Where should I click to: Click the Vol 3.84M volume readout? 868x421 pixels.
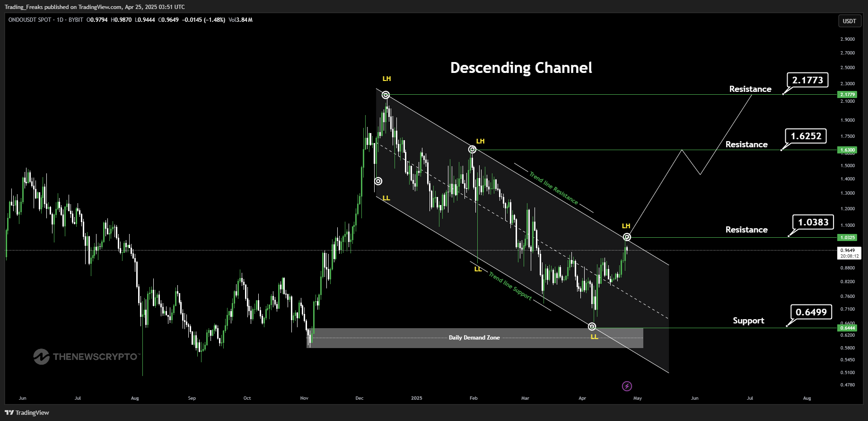[x=240, y=20]
